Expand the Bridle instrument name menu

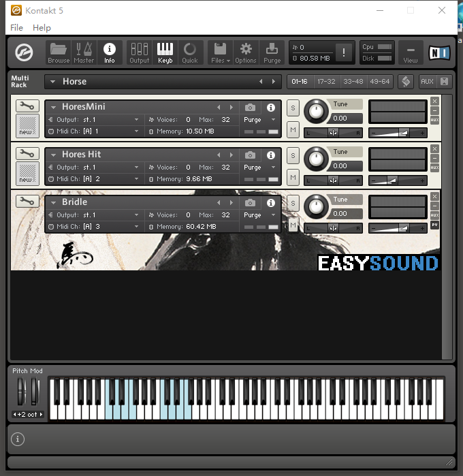(x=53, y=202)
